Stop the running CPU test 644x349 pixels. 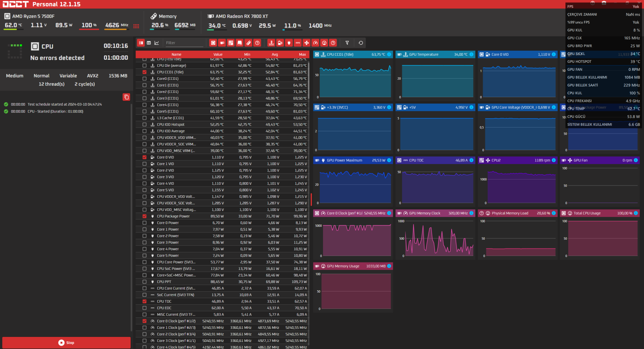coord(66,343)
